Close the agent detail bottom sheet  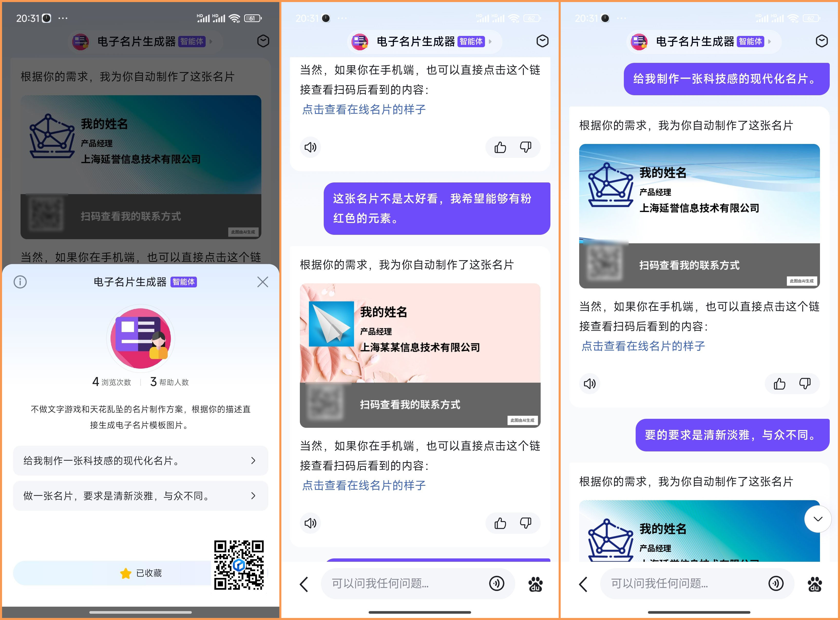pos(262,282)
